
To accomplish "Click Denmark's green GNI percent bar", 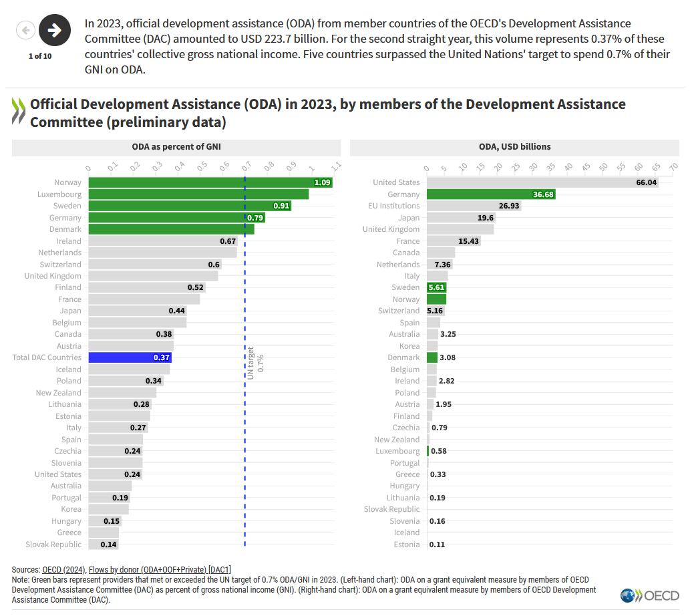I will [x=171, y=229].
